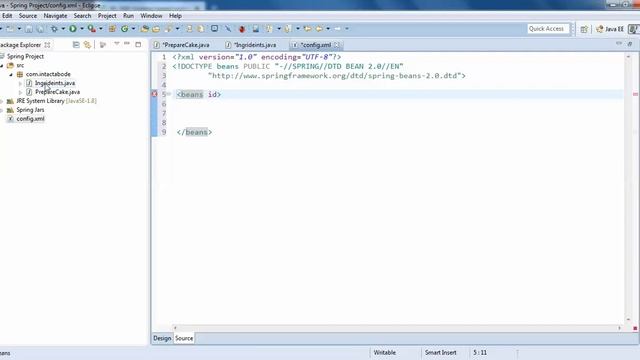This screenshot has height=360, width=640.
Task: Collapse the com.intactabode package
Action: [11, 74]
